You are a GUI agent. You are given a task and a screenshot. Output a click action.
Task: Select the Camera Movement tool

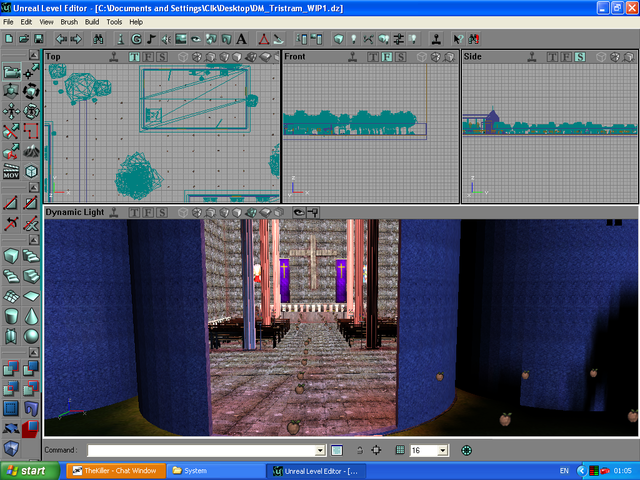click(11, 72)
